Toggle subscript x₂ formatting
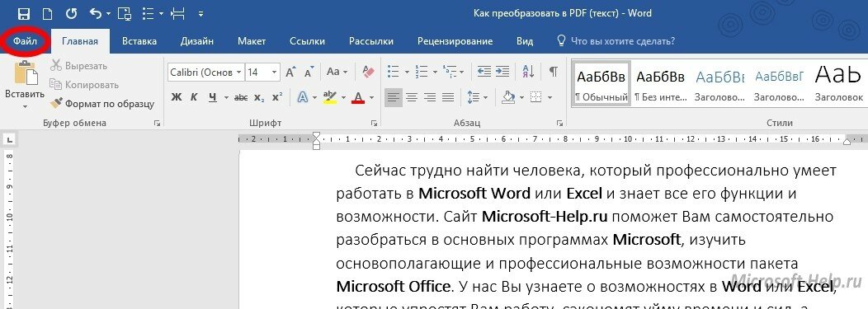Viewport: 868px width, 309px height. pyautogui.click(x=259, y=97)
